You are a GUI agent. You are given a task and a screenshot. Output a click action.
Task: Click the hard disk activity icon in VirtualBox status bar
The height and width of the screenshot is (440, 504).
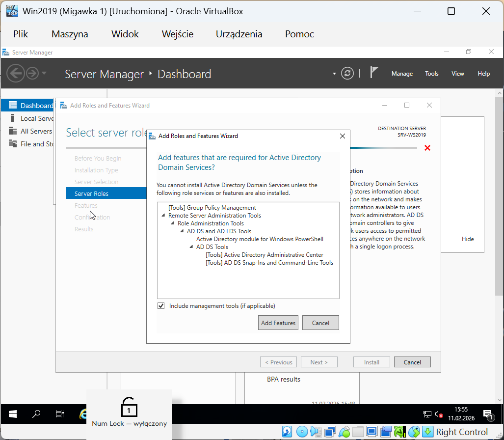click(x=287, y=432)
